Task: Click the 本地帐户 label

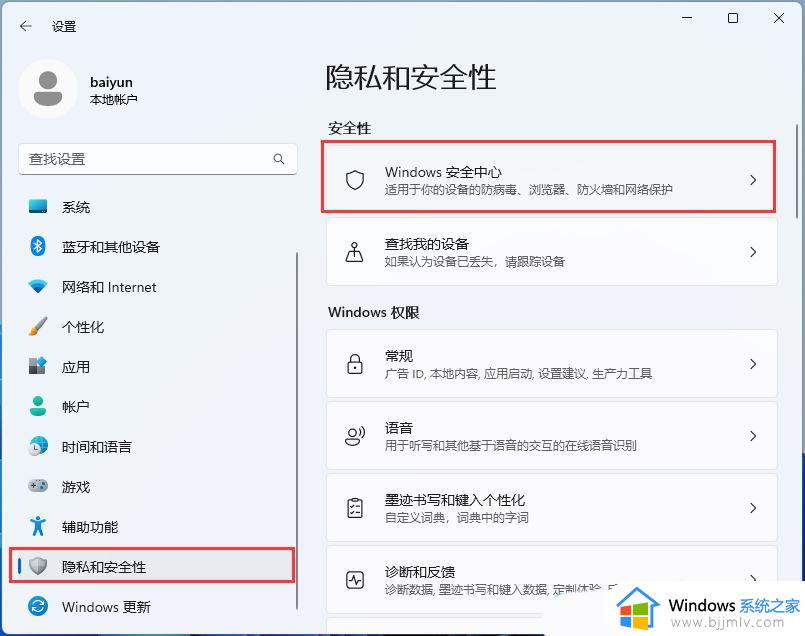Action: (x=113, y=99)
